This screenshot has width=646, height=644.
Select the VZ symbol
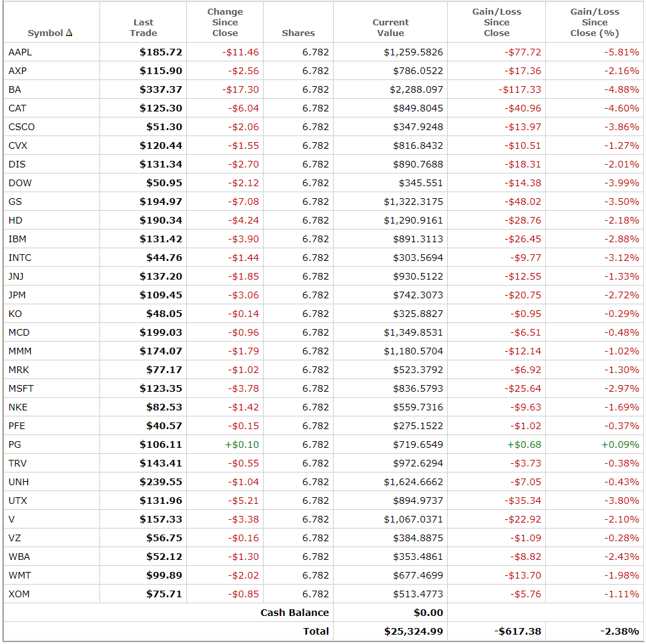[15, 538]
